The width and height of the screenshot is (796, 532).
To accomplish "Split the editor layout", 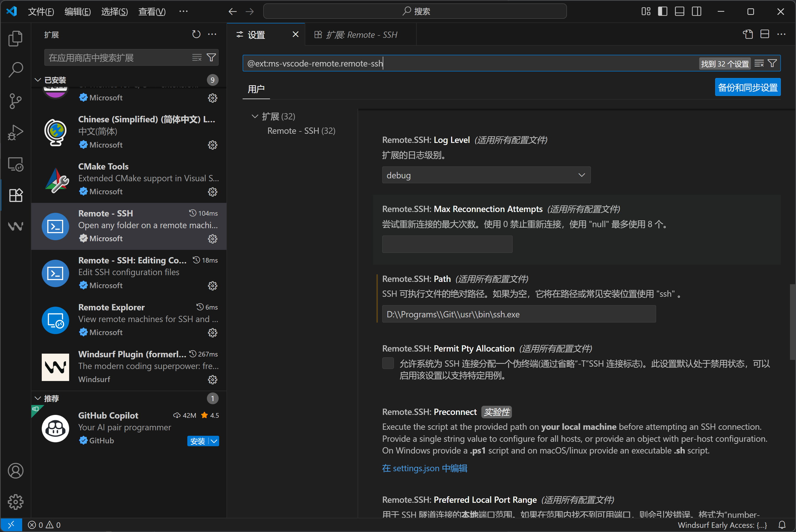I will (764, 34).
